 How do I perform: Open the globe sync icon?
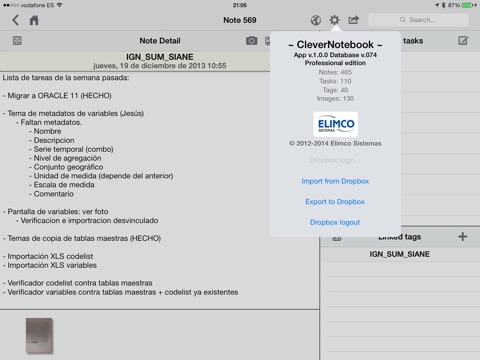(x=316, y=20)
